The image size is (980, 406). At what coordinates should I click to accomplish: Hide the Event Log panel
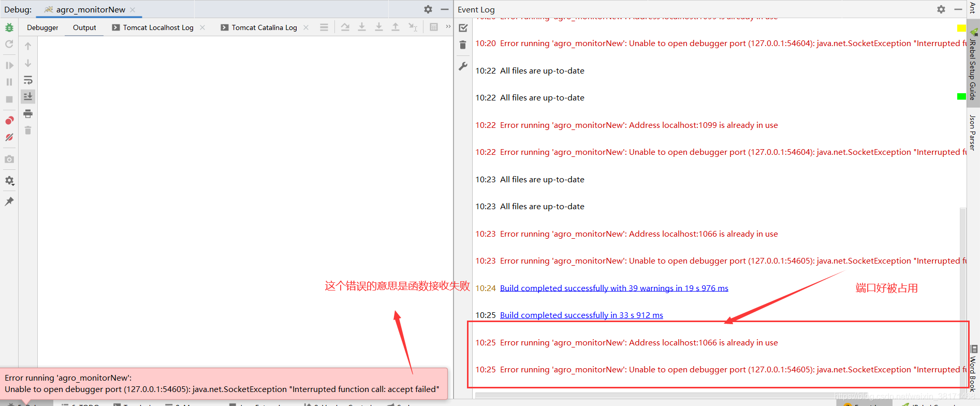[x=958, y=9]
